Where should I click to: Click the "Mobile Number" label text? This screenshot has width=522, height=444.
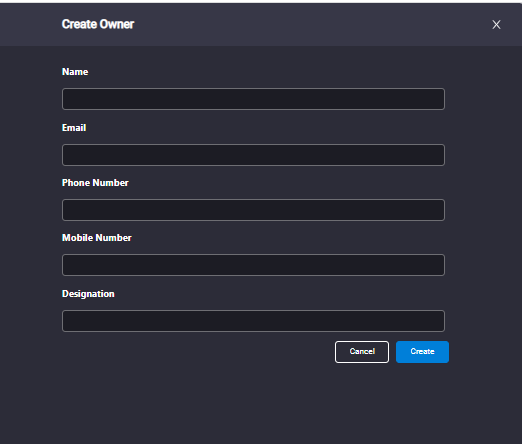[97, 238]
